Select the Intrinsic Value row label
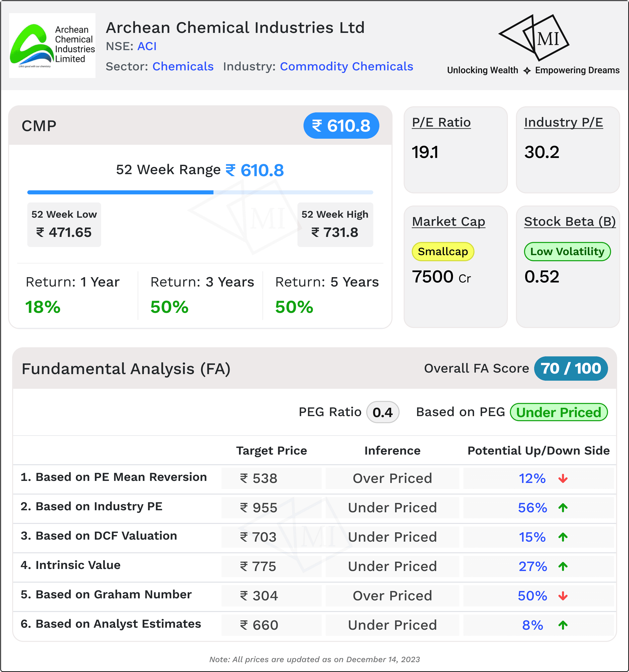629x672 pixels. tap(71, 565)
